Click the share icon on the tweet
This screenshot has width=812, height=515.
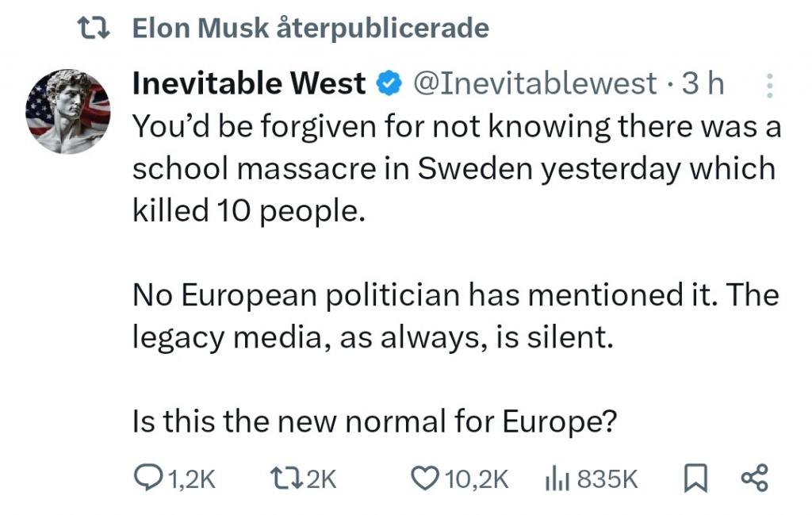753,478
